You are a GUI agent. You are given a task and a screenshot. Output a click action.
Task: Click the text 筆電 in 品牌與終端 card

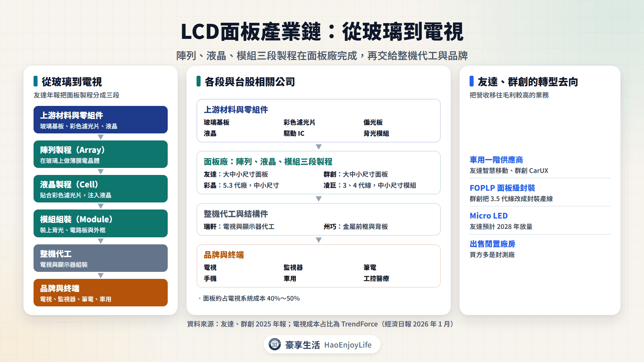click(370, 267)
